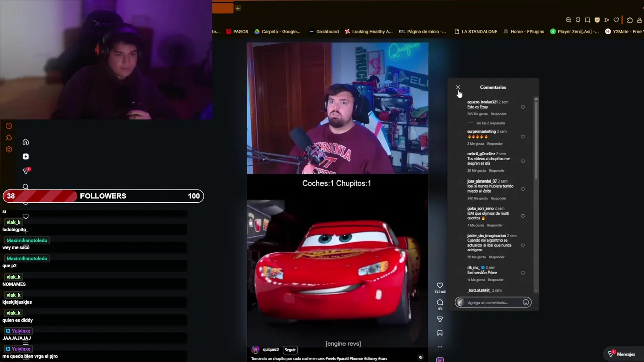Open Looking Healthy A... bookmark
Viewport: 644px width, 362px height.
tap(369, 31)
